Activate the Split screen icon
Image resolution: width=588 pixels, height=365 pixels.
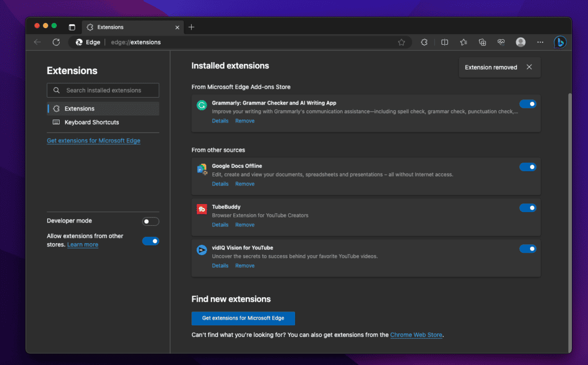(444, 42)
